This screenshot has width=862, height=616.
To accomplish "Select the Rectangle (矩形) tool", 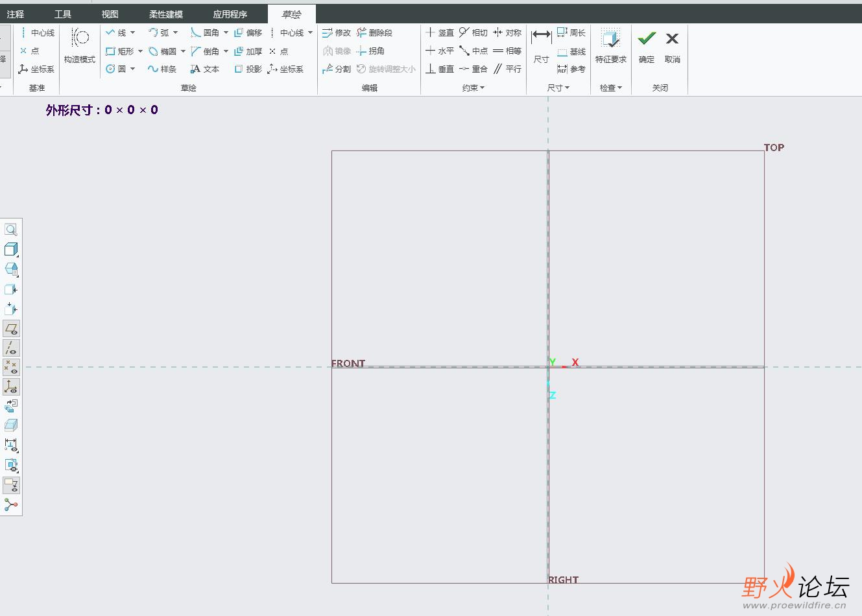I will pos(120,51).
